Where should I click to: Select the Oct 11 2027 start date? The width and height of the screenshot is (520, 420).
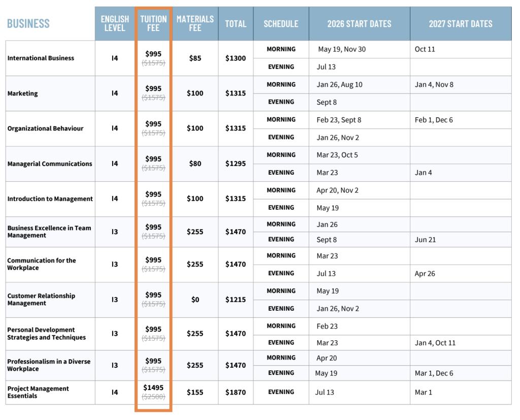[425, 49]
